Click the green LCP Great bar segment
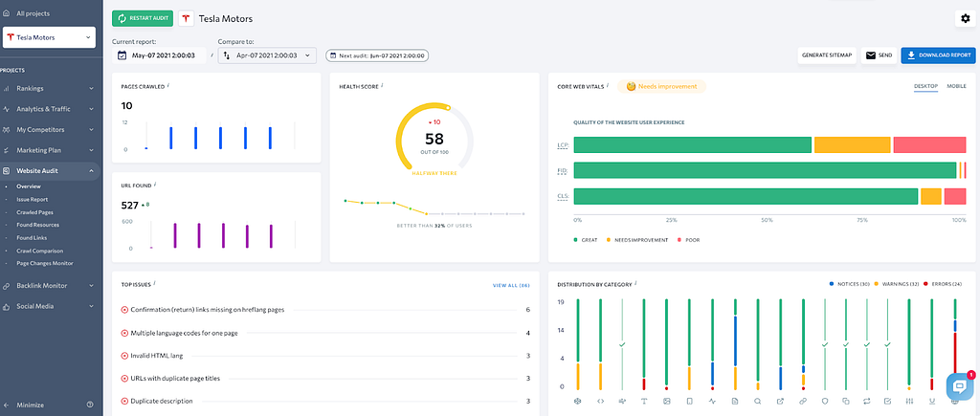The image size is (980, 416). click(692, 145)
